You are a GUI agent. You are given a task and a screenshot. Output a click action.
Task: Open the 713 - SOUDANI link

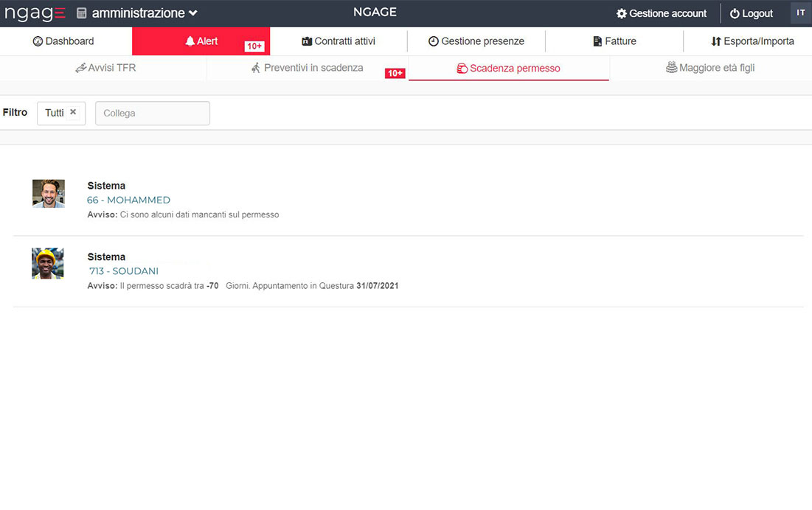coord(124,271)
